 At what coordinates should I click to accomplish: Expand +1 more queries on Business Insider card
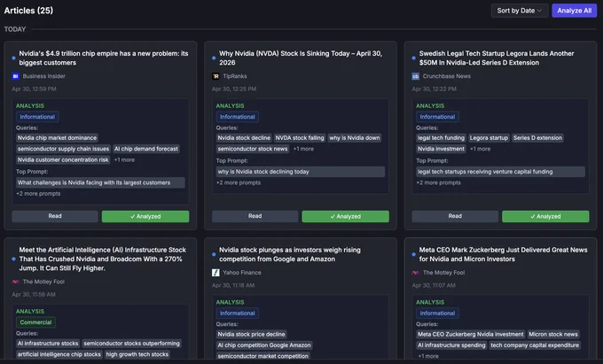coord(124,159)
